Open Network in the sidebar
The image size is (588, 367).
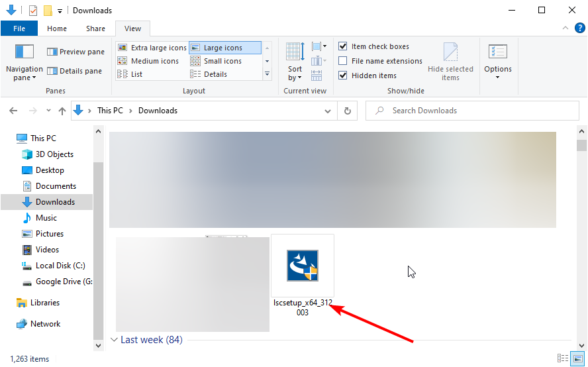[x=38, y=323]
